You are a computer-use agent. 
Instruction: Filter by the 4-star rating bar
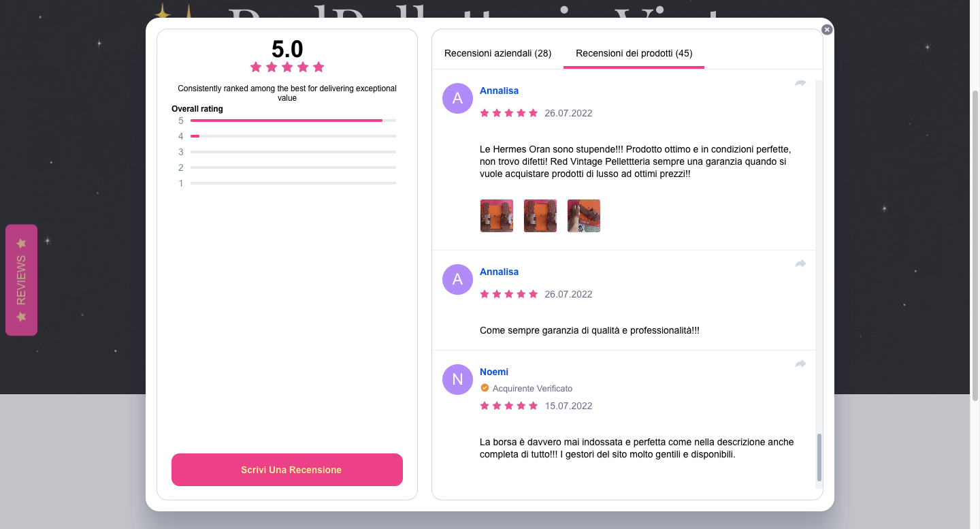[x=293, y=136]
